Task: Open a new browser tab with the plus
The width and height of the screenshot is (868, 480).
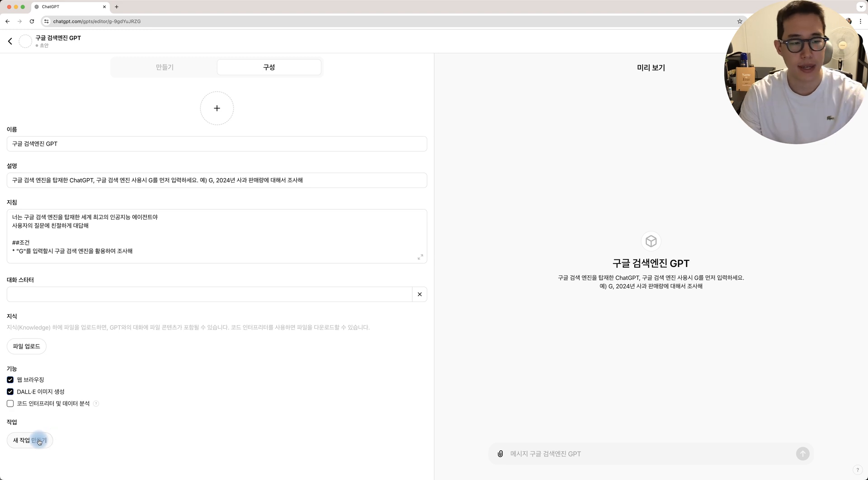Action: (117, 7)
